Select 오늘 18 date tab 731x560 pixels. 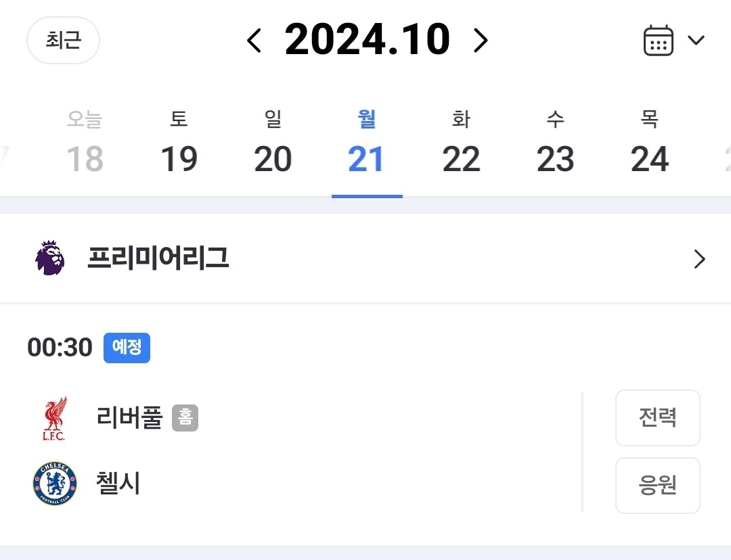[x=85, y=144]
